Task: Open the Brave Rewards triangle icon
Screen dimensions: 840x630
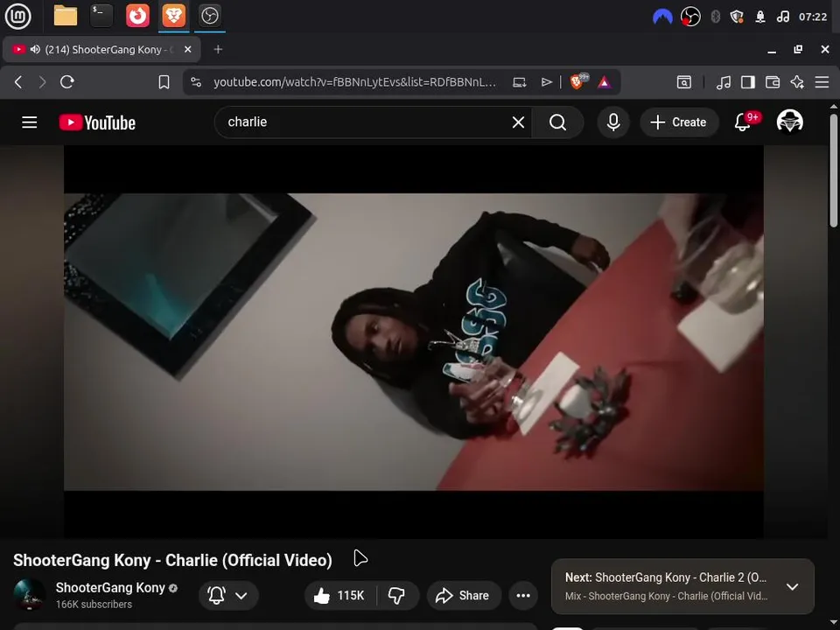Action: 605,82
